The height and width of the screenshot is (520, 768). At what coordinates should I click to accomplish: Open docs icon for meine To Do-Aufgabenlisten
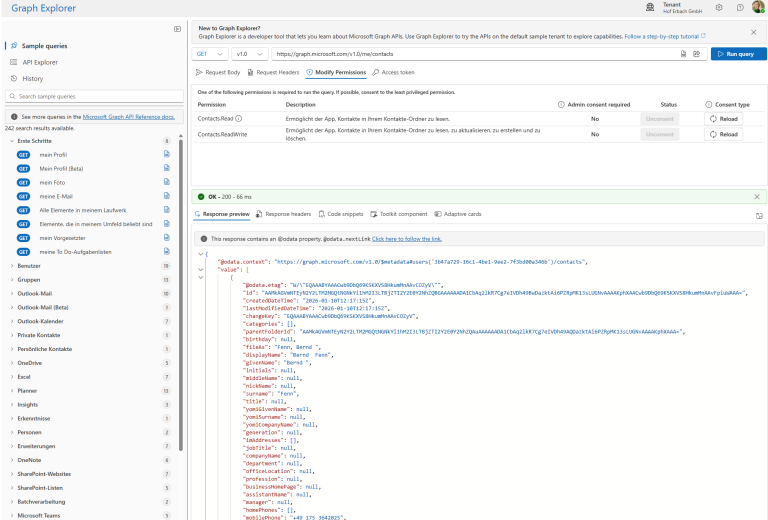(167, 251)
